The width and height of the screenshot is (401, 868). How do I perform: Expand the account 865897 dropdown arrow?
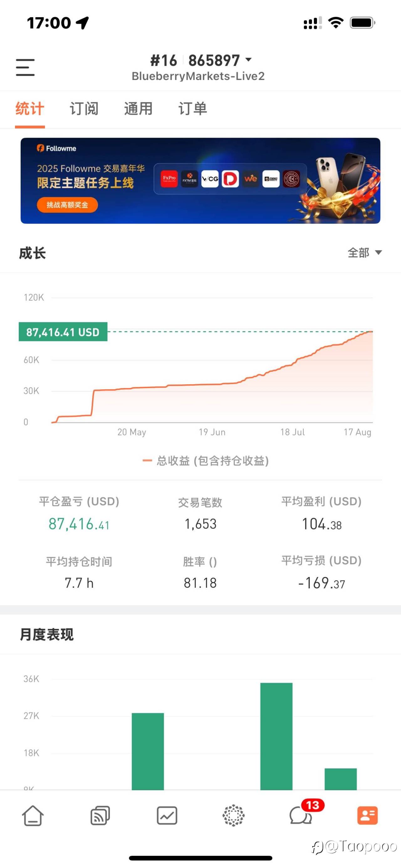tap(249, 60)
